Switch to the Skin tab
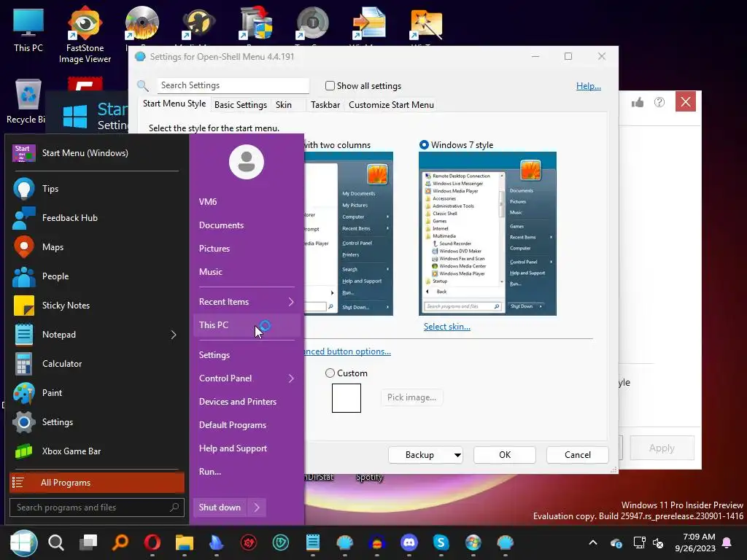747x560 pixels. pyautogui.click(x=284, y=105)
